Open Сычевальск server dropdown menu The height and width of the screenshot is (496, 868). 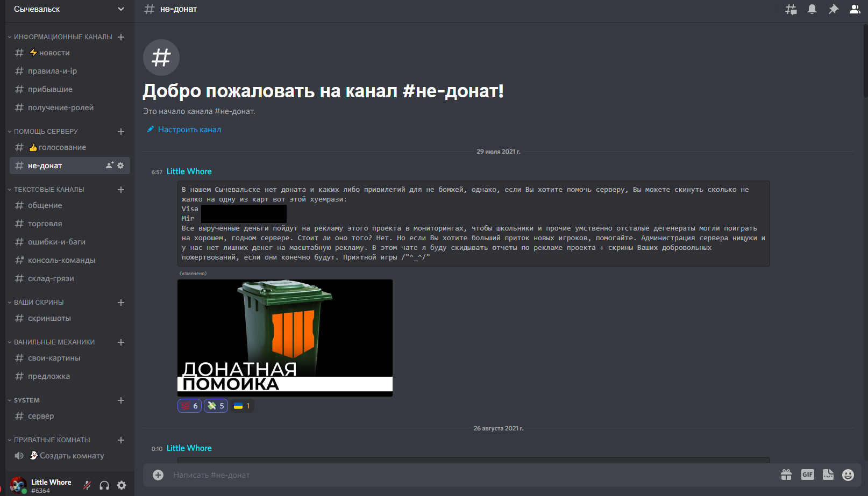coord(69,9)
